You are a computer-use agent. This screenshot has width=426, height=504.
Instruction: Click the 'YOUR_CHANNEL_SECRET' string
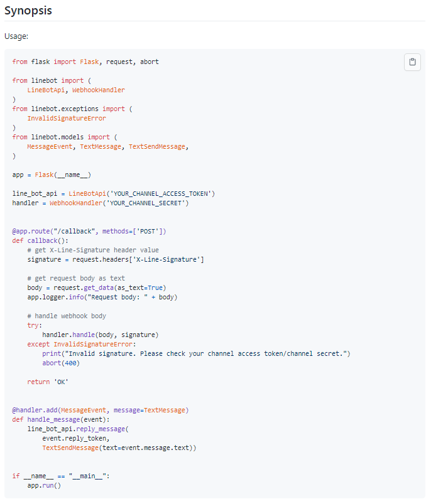(x=146, y=203)
